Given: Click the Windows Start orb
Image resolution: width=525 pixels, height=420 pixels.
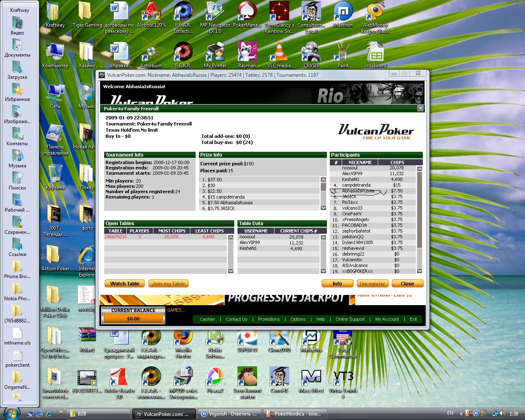Looking at the screenshot, I should coord(11,413).
